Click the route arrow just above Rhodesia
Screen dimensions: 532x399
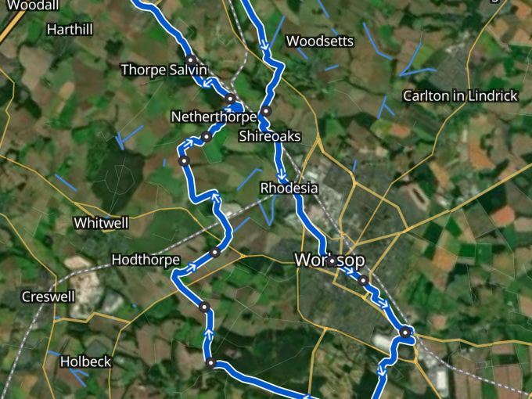282,177
